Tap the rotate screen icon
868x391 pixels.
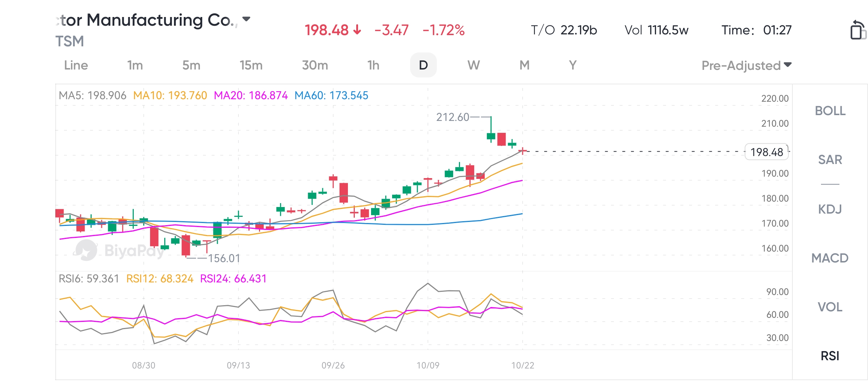coord(858,30)
